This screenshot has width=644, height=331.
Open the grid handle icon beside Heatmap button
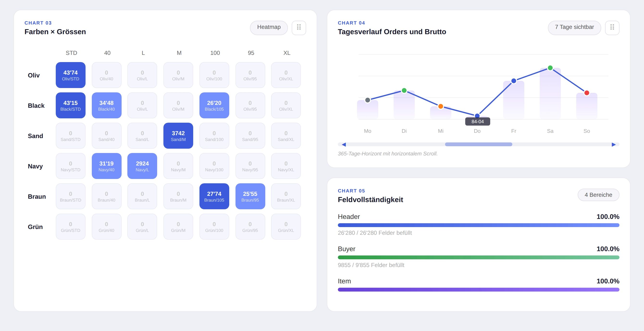[299, 27]
